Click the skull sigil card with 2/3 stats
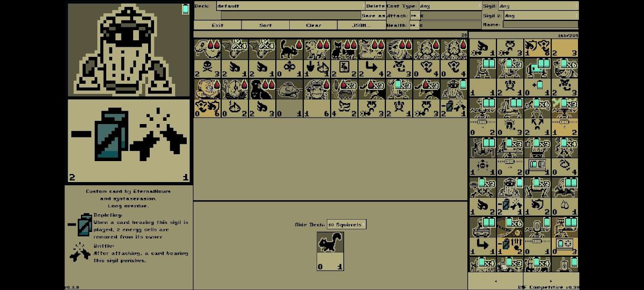Screen dimensions: 644x290 (207, 59)
